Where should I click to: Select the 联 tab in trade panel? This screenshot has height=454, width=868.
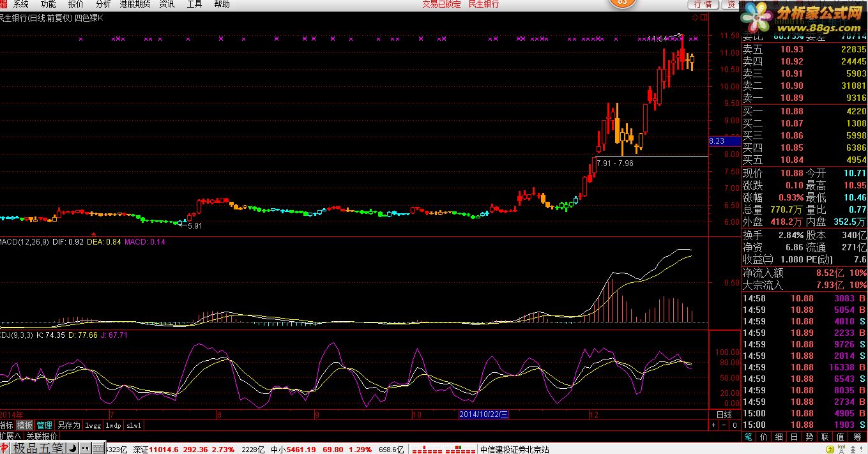(825, 437)
